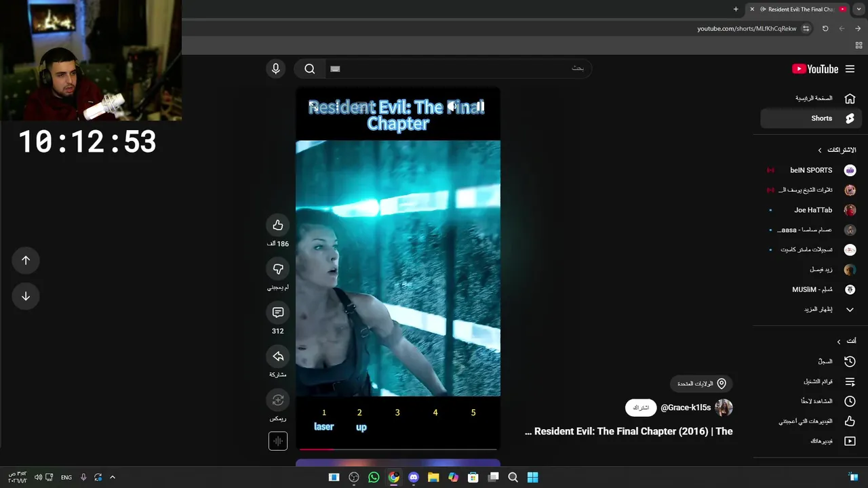Screen dimensions: 868x488
Task: Expand the browser tab search dropdown
Action: point(859,9)
